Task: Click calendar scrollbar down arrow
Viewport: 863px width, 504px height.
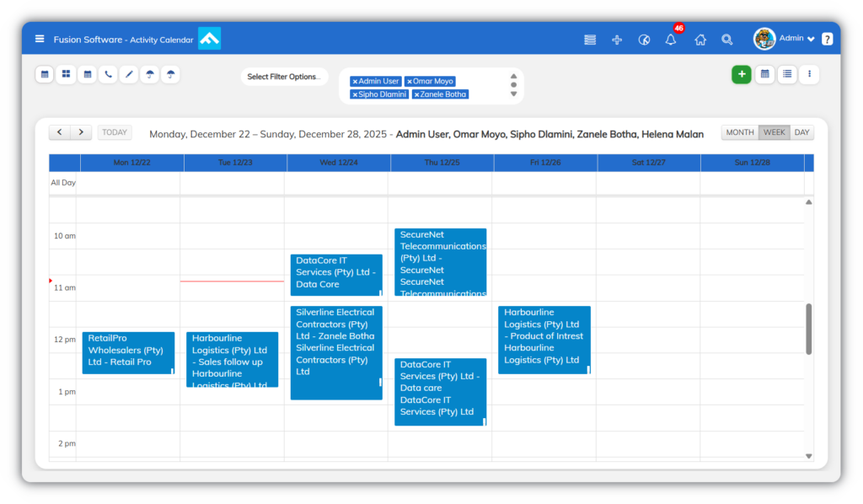Action: [808, 456]
